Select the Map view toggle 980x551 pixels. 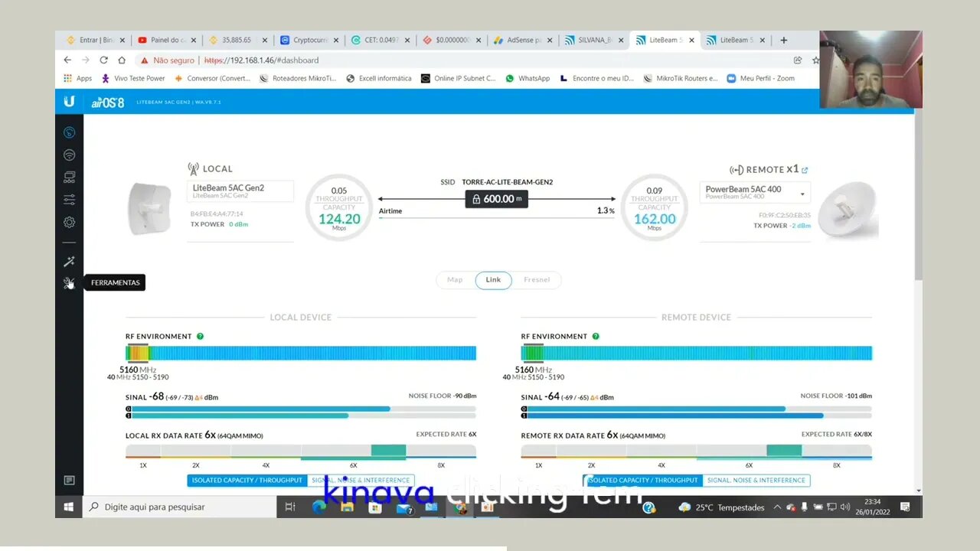click(455, 280)
